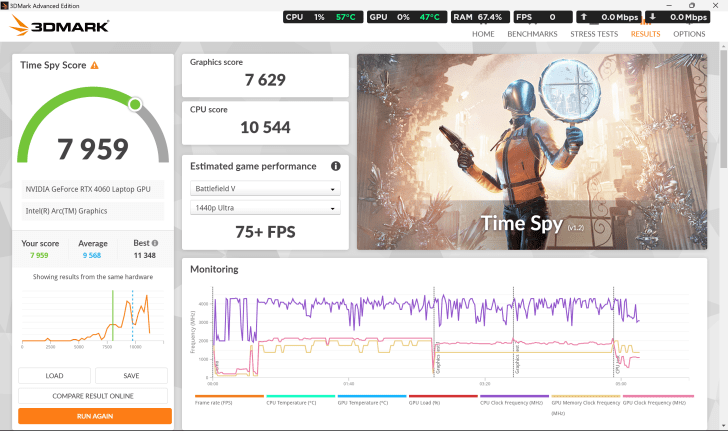This screenshot has width=728, height=431.
Task: Click the Graphics score value 7 629
Action: point(265,80)
